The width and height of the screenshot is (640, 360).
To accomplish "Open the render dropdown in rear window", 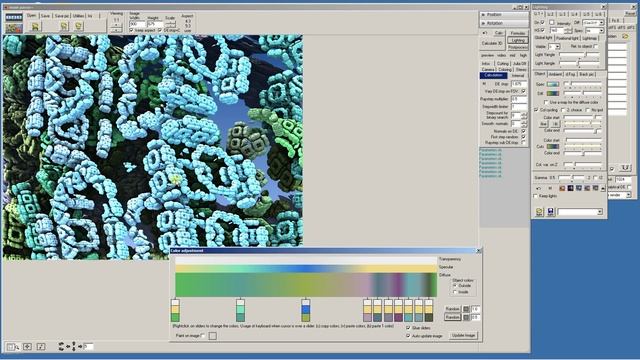I will (629, 195).
